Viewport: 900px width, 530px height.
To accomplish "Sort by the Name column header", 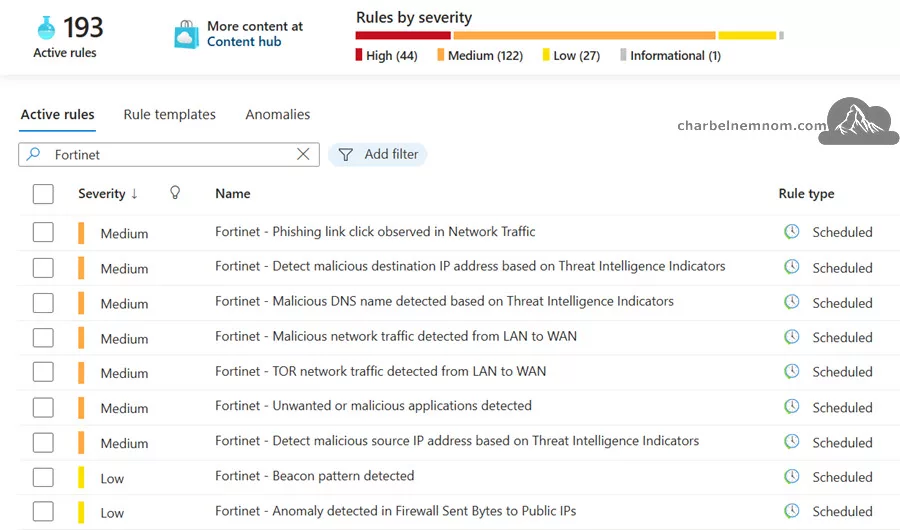I will tap(232, 194).
